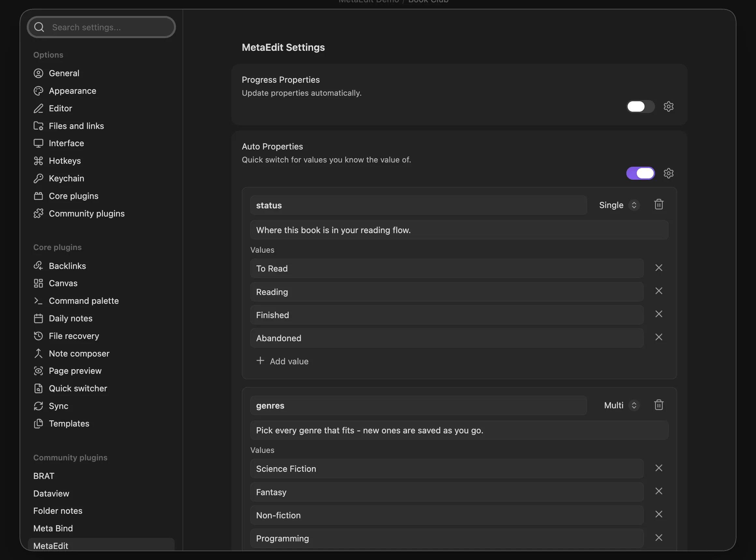Change status type from Single dropdown
Viewport: 756px width, 560px height.
click(619, 205)
